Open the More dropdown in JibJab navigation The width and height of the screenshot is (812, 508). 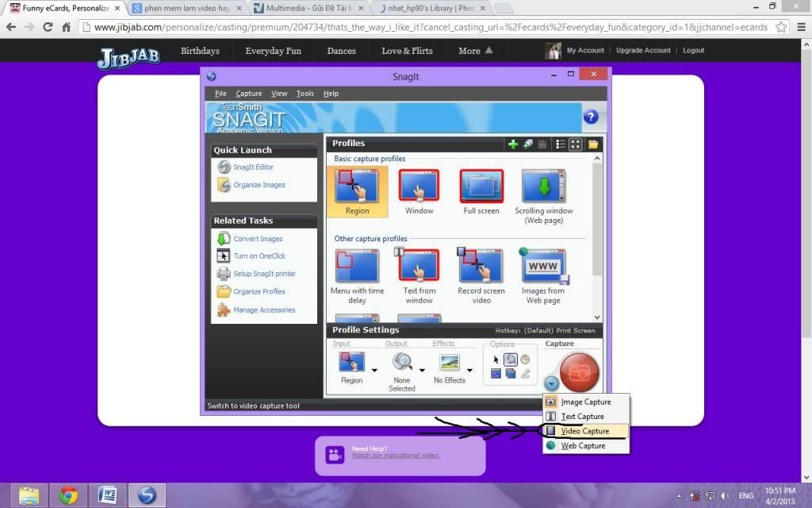[476, 51]
